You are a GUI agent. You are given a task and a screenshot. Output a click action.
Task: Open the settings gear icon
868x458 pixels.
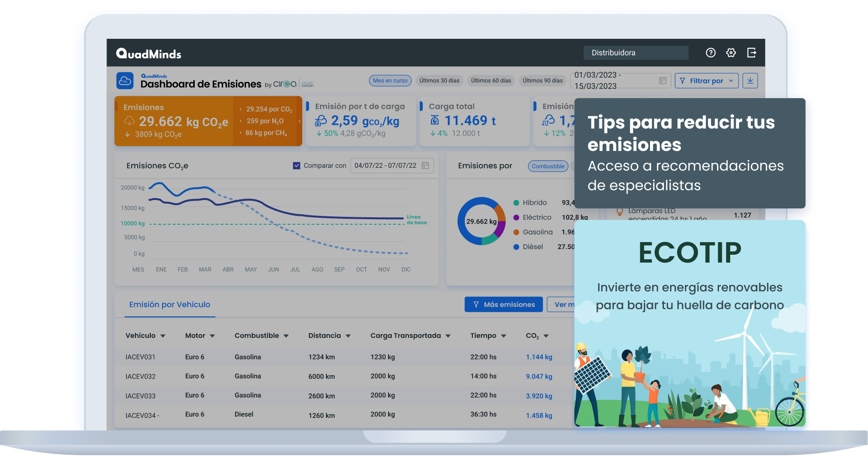click(731, 53)
